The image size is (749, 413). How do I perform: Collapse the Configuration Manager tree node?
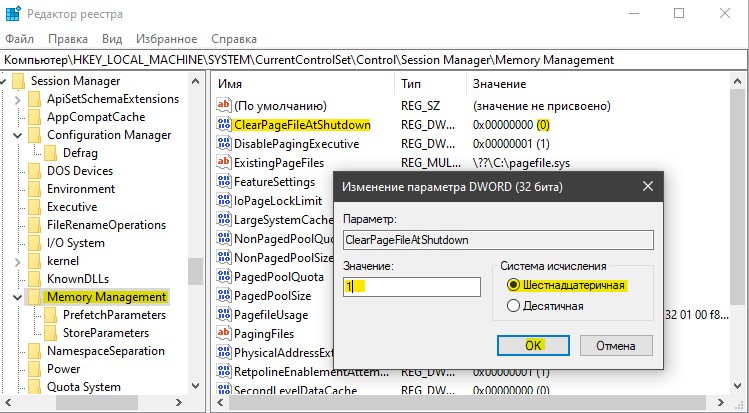18,136
